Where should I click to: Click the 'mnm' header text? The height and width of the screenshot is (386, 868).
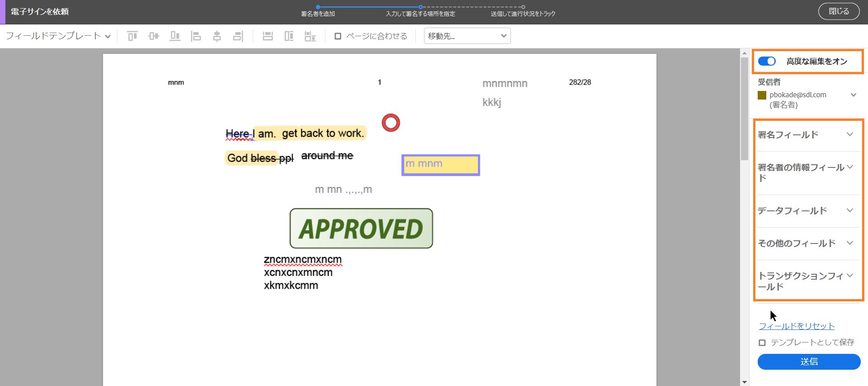click(176, 82)
